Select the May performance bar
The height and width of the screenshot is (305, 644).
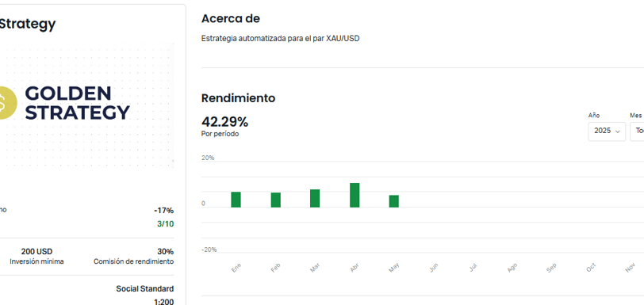[394, 201]
